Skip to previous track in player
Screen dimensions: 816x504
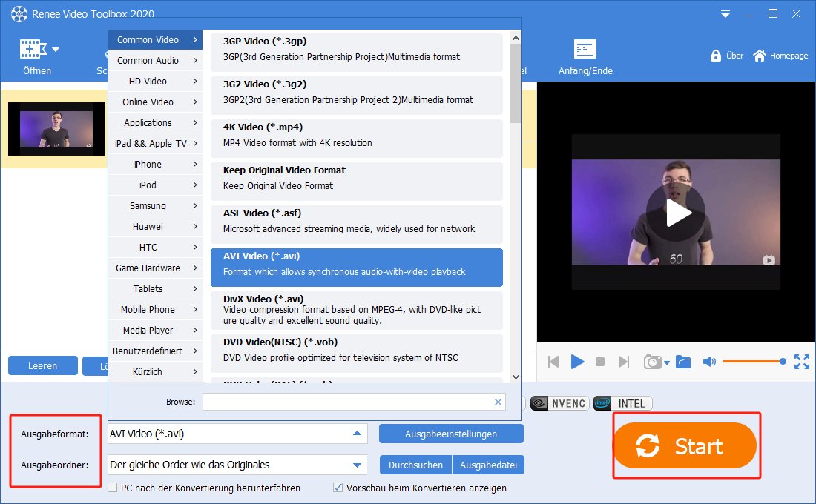click(553, 362)
